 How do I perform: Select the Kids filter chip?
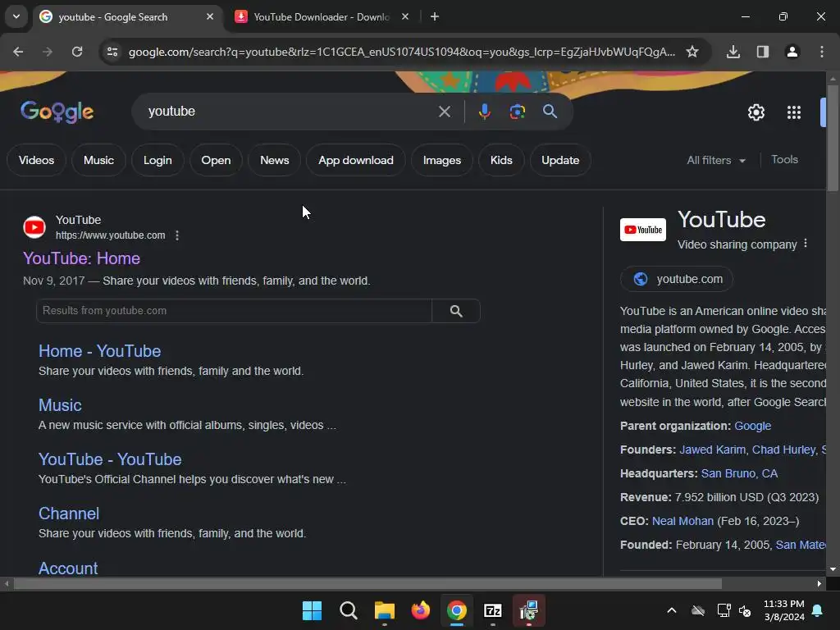[501, 160]
